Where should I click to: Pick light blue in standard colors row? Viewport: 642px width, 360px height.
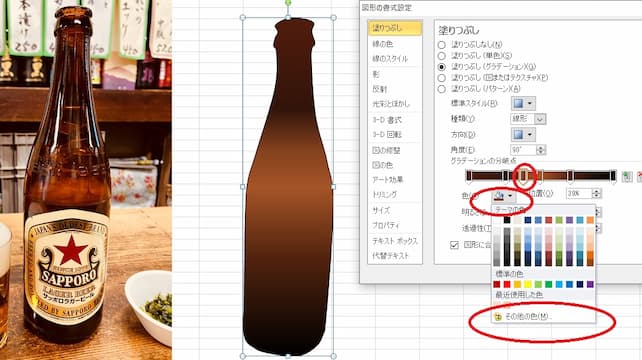[x=559, y=284]
